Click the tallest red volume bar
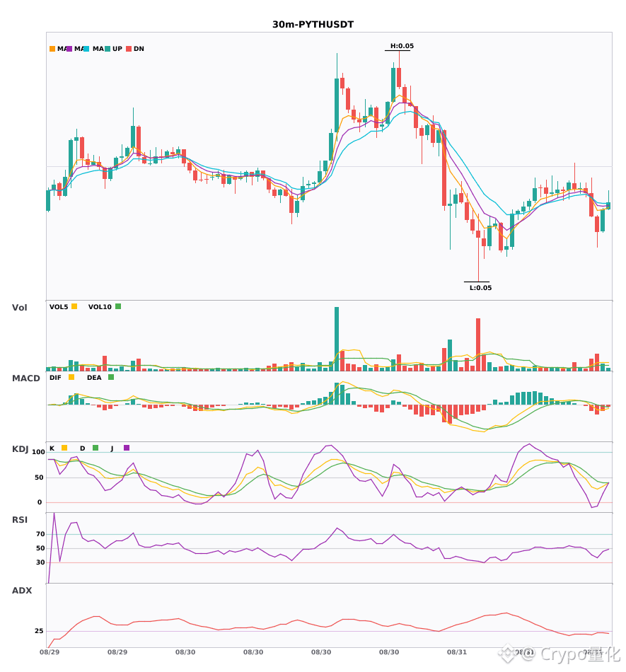Image resolution: width=626 pixels, height=672 pixels. 477,344
